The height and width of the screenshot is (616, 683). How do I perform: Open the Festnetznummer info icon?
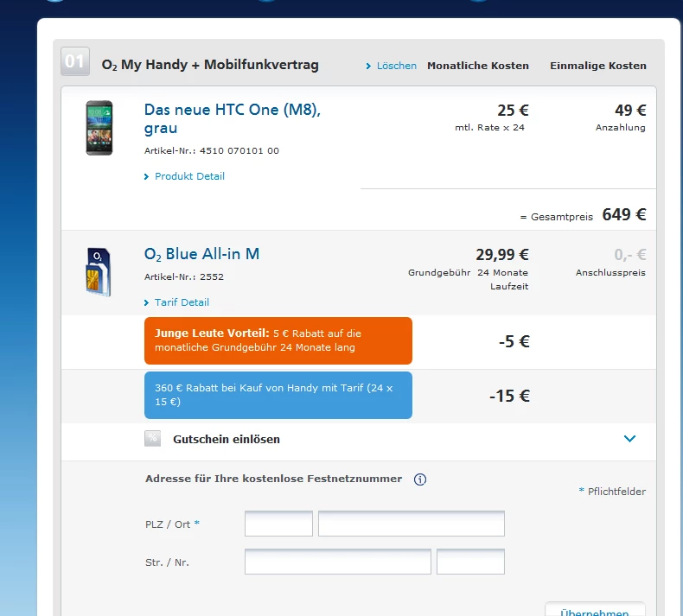coord(420,479)
